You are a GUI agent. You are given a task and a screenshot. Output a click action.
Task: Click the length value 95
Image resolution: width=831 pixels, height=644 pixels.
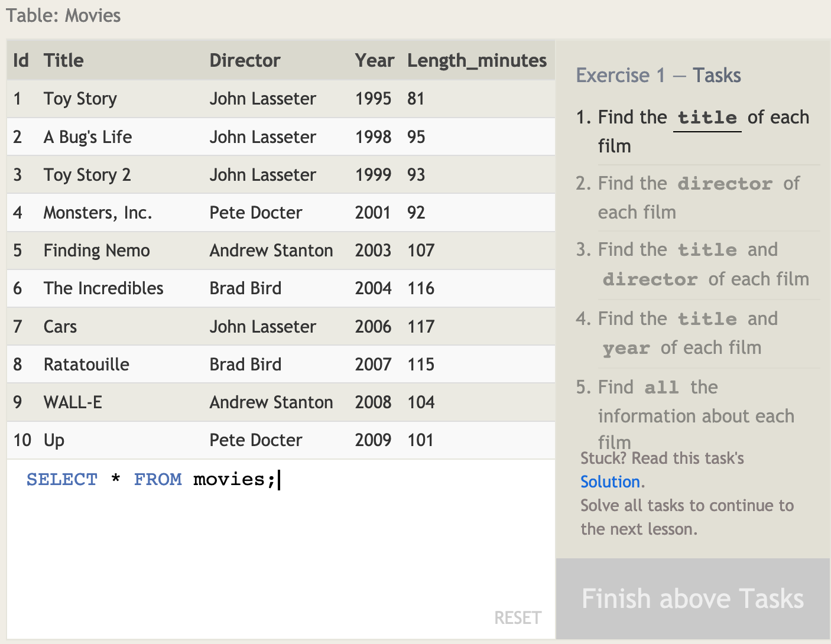[416, 137]
